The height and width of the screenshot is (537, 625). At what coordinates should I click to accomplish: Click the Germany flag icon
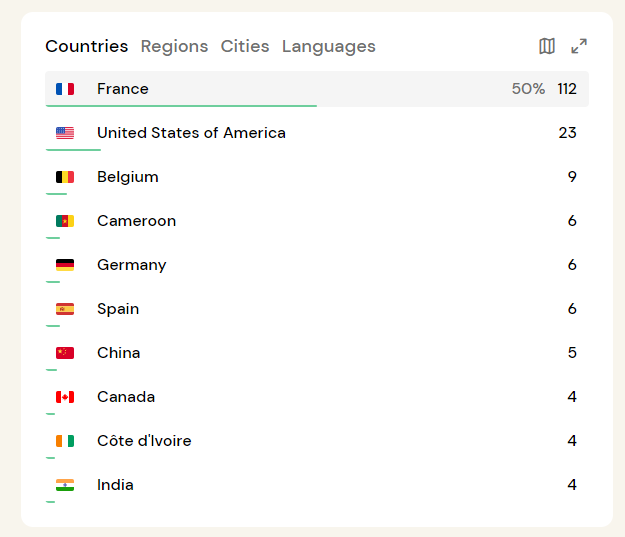tap(65, 265)
